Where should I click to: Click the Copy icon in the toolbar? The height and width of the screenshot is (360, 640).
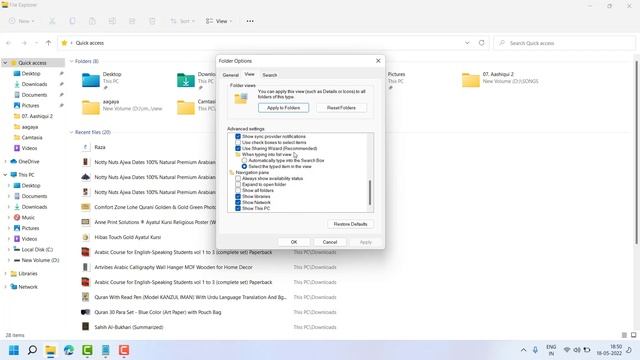click(72, 21)
